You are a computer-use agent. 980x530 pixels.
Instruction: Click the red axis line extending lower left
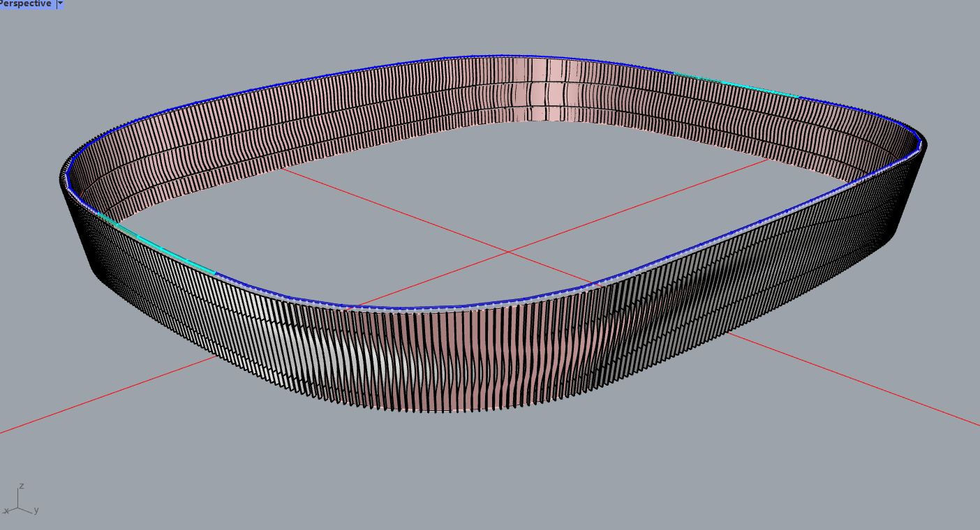[x=105, y=395]
